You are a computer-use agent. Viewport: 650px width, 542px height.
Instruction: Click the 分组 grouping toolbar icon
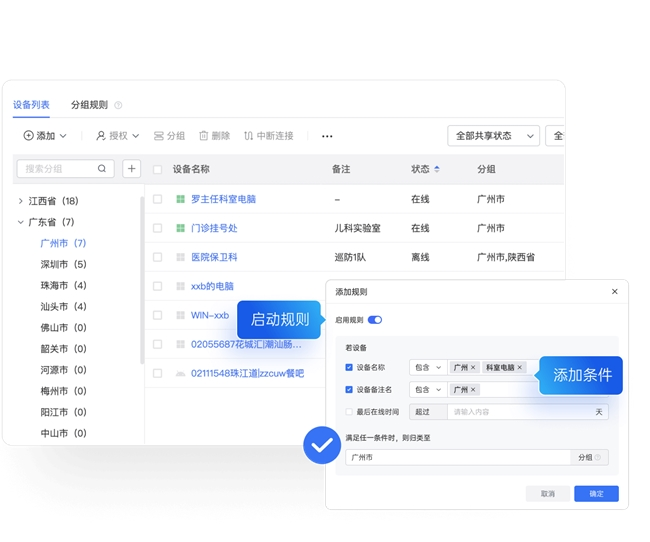(159, 136)
